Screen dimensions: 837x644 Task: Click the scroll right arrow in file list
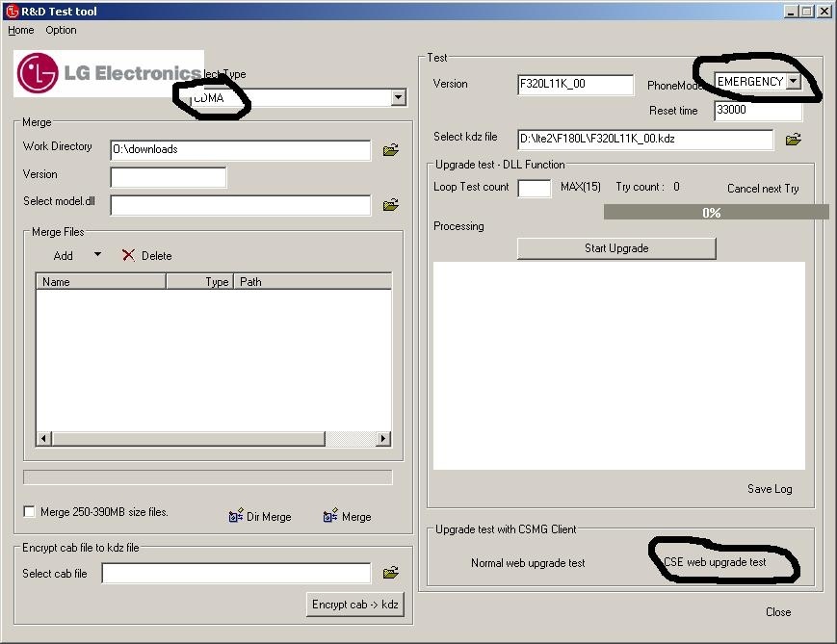coord(382,439)
